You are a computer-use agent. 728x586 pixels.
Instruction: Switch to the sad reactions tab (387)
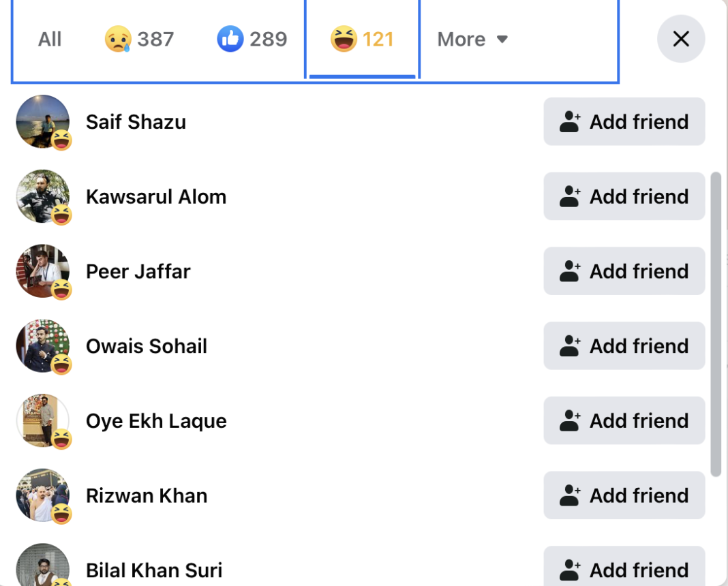[x=139, y=40]
